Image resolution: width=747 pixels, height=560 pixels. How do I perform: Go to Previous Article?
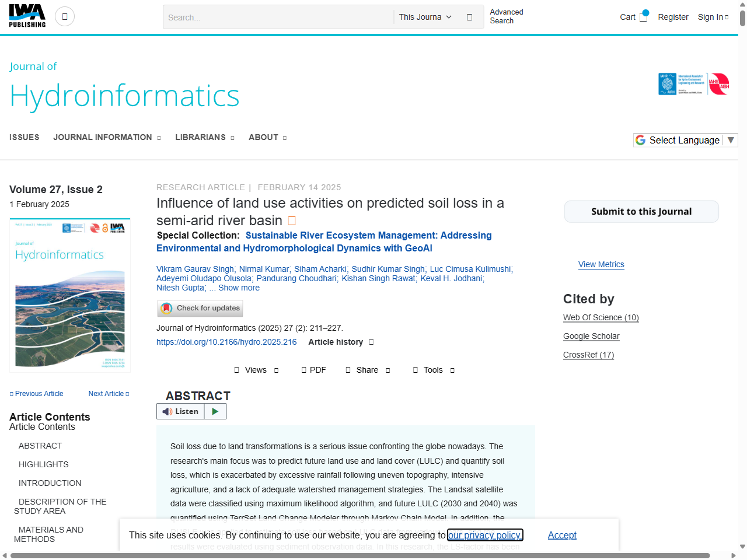tap(37, 394)
